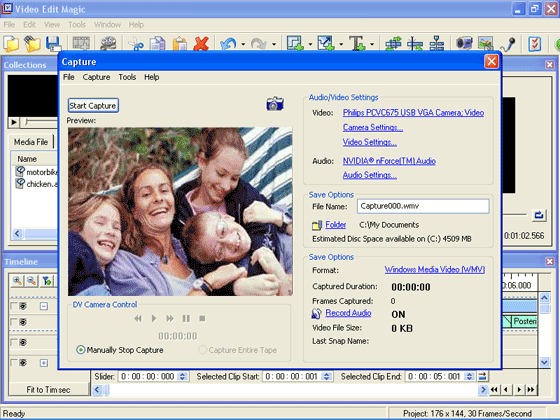Viewport: 560px width, 420px height.
Task: Open the Undo history dropdown arrow
Action: point(243,44)
